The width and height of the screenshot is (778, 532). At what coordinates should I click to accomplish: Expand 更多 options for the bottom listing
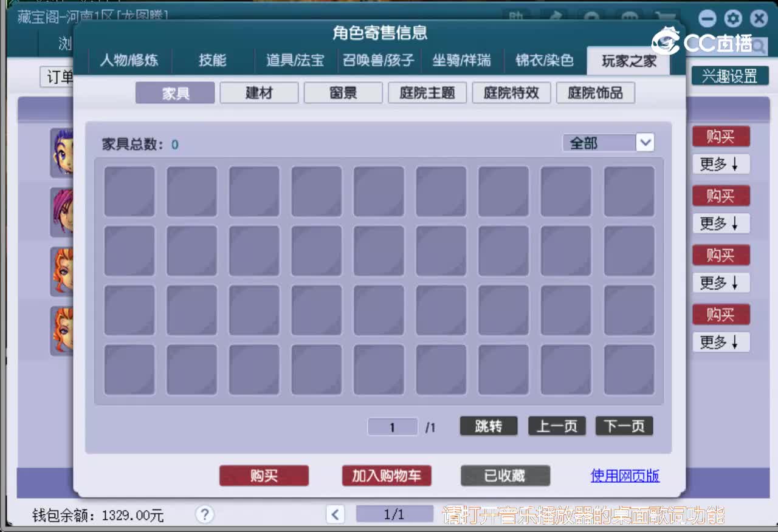click(x=721, y=342)
